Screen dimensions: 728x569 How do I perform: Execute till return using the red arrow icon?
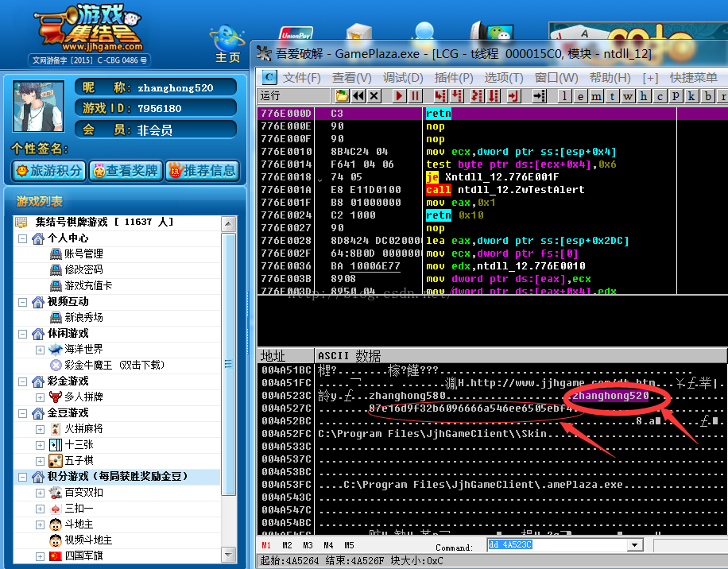click(x=513, y=96)
